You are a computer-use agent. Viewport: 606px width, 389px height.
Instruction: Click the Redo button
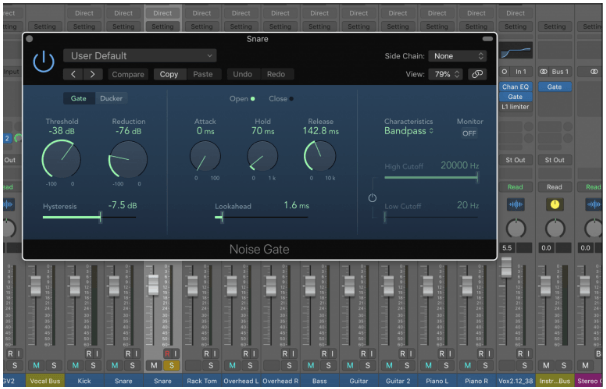point(276,74)
